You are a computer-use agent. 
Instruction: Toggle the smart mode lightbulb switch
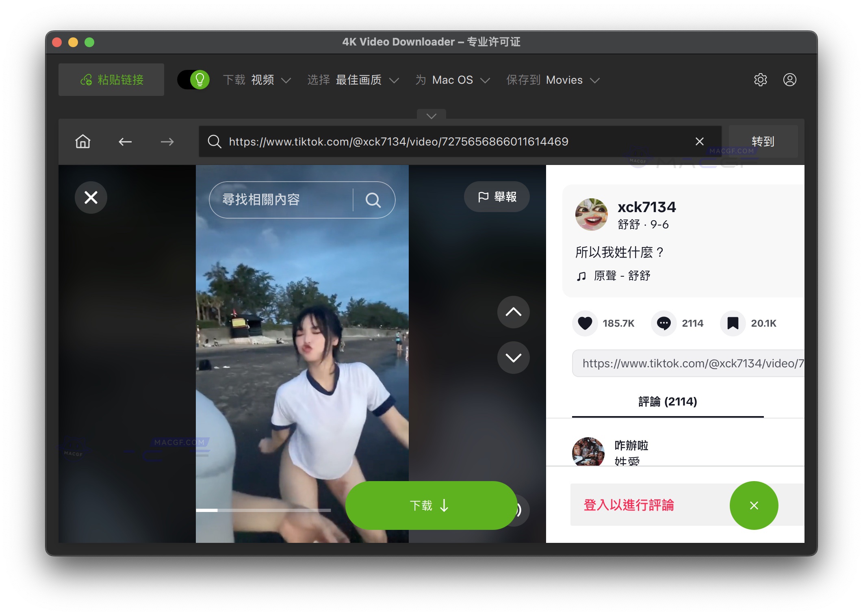pos(193,80)
